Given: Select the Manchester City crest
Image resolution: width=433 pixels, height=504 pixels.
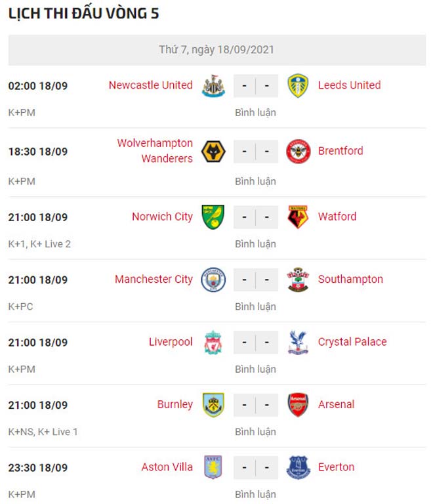Looking at the screenshot, I should pos(213,280).
